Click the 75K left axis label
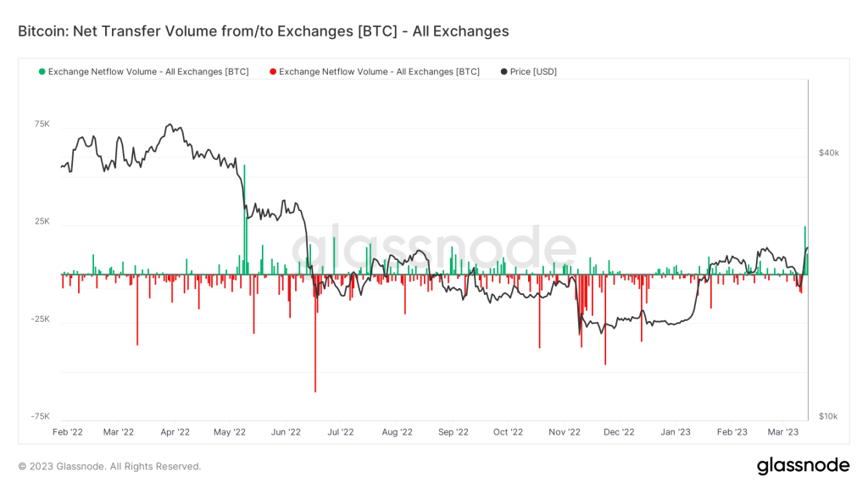 42,124
